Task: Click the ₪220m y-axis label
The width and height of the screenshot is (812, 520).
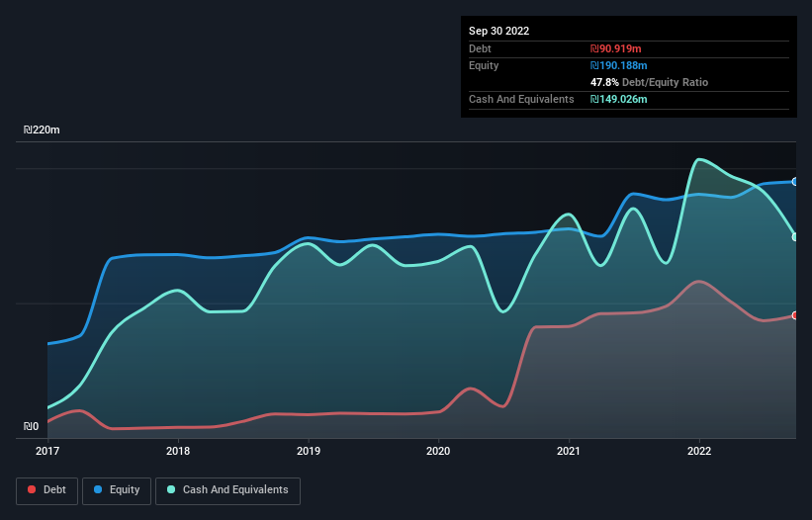Action: (x=42, y=130)
